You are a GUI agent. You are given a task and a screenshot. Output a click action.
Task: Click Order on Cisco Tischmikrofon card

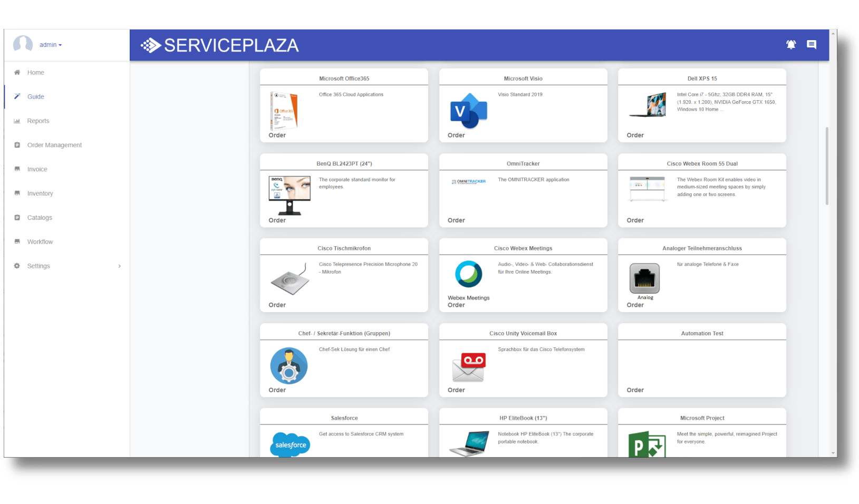point(277,305)
